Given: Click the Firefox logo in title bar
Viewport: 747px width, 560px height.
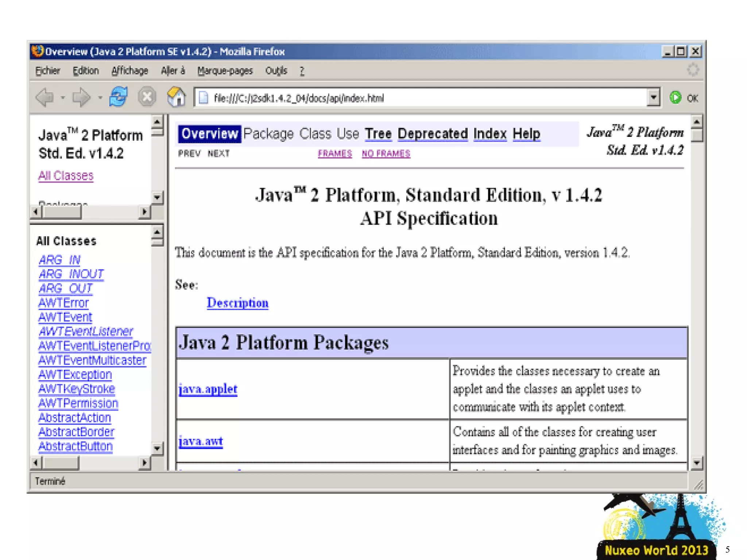Looking at the screenshot, I should [x=37, y=51].
